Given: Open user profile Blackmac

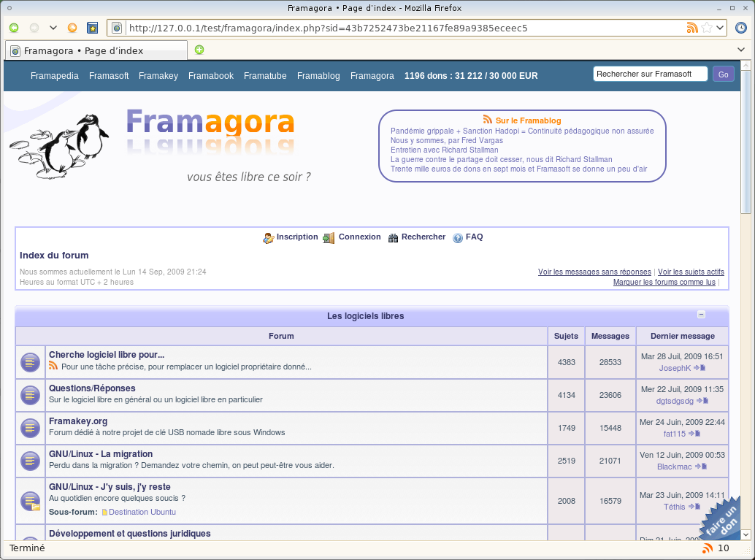Looking at the screenshot, I should tap(674, 467).
